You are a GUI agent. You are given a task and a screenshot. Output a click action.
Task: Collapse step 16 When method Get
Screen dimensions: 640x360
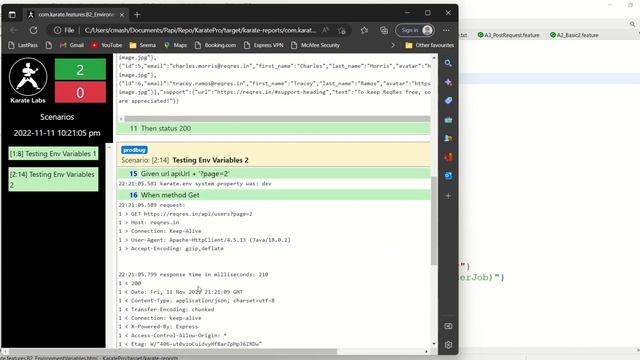[273, 195]
